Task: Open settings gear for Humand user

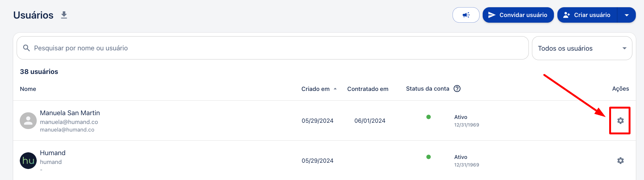Action: point(620,160)
